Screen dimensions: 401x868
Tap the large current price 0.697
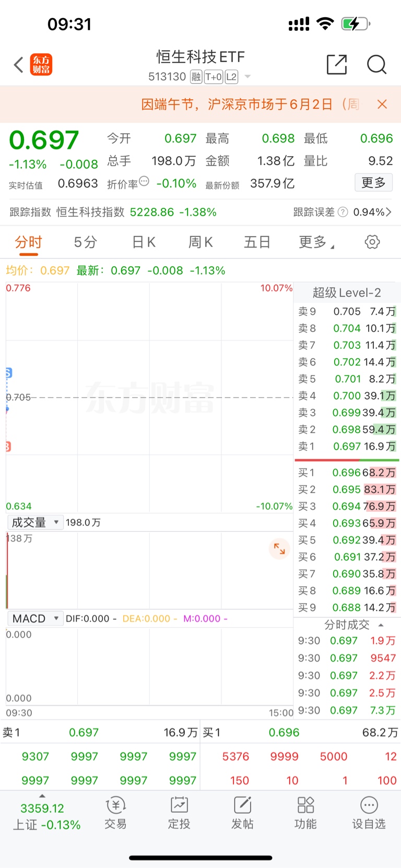point(44,140)
